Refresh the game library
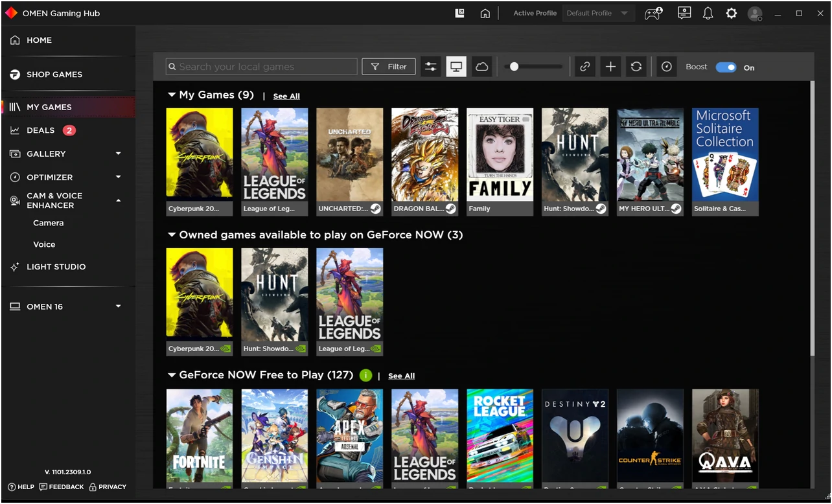Viewport: 832px width, 504px height. pos(636,67)
